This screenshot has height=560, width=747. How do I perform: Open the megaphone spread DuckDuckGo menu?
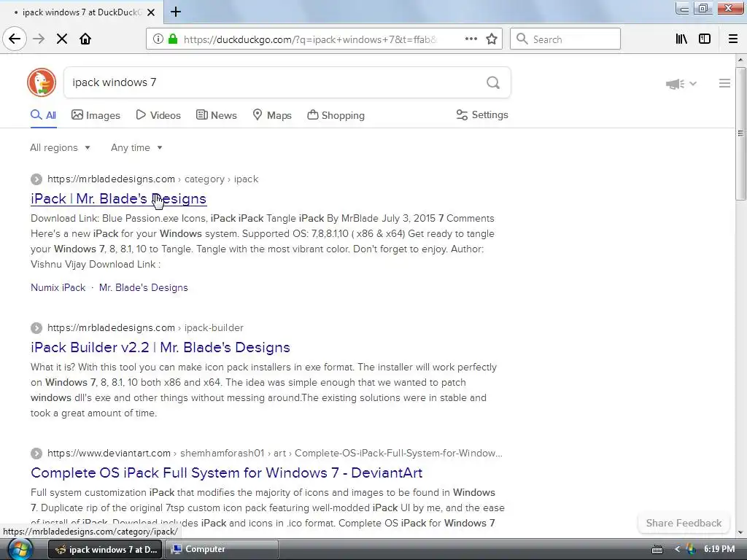(x=681, y=84)
